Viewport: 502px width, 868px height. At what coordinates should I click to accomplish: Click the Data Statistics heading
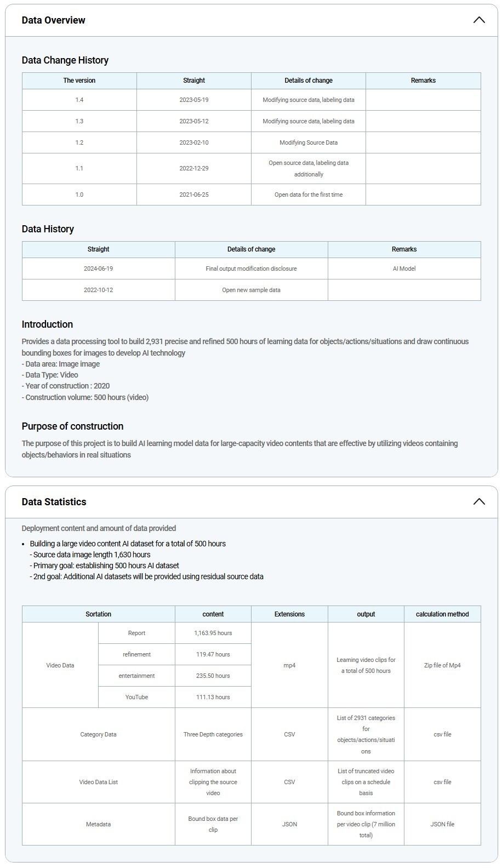54,502
